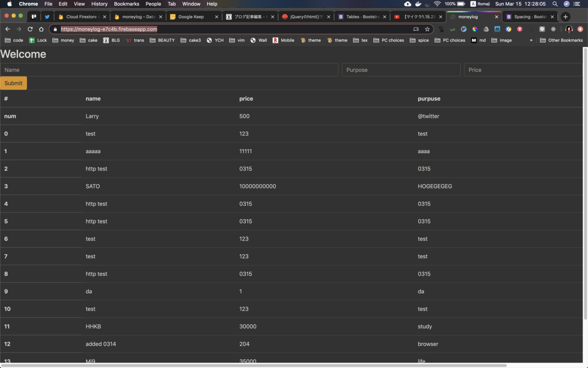Open the blue V checkmark extension

464,29
